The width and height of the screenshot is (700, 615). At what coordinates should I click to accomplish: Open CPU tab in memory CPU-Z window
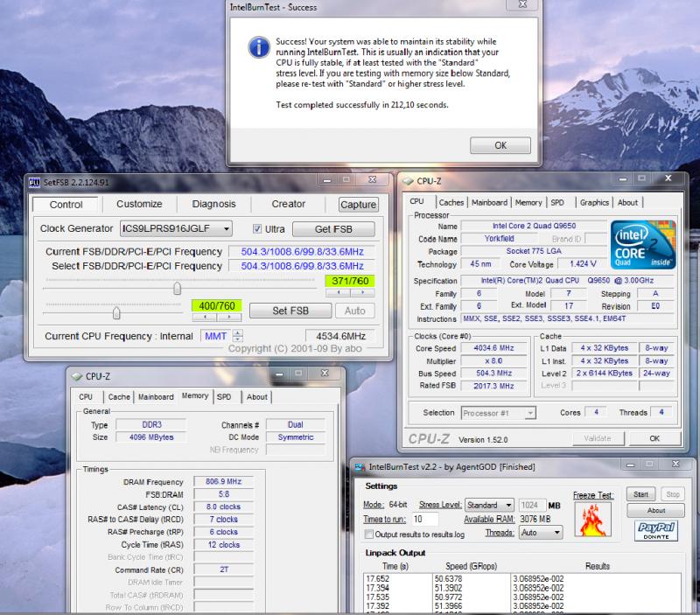(86, 397)
